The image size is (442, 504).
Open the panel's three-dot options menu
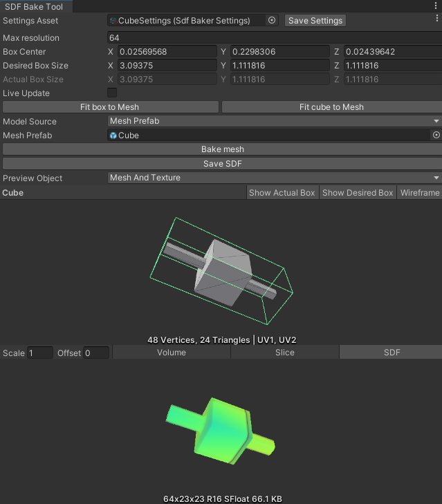435,6
